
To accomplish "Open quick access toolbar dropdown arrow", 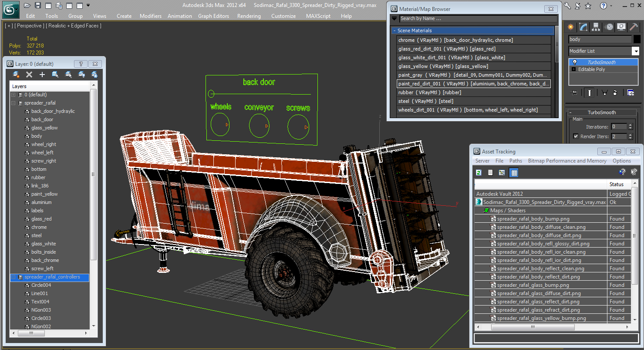I will 88,6.
